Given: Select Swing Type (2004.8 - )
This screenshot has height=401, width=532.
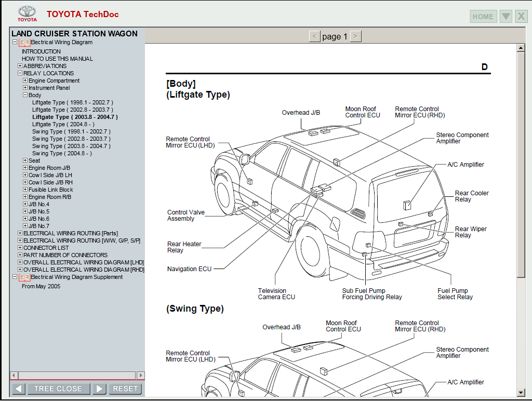Looking at the screenshot, I should point(62,154).
